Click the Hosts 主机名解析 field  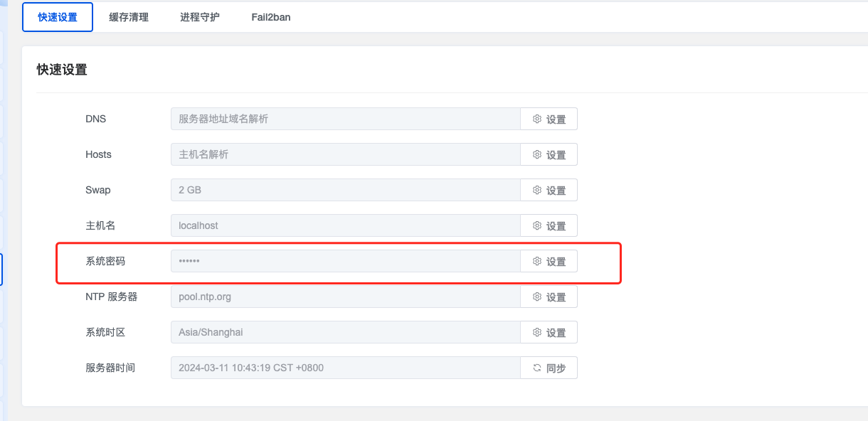pos(346,154)
